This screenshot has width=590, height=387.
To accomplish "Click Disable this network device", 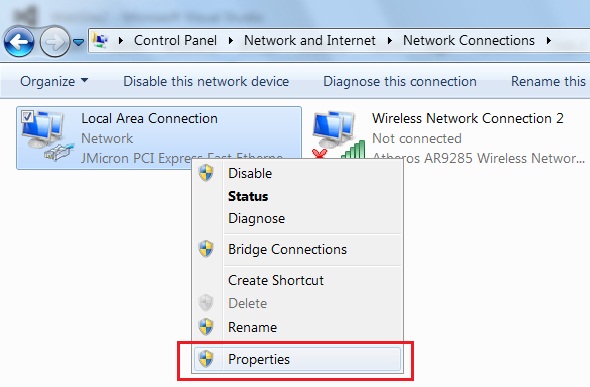I will click(206, 81).
